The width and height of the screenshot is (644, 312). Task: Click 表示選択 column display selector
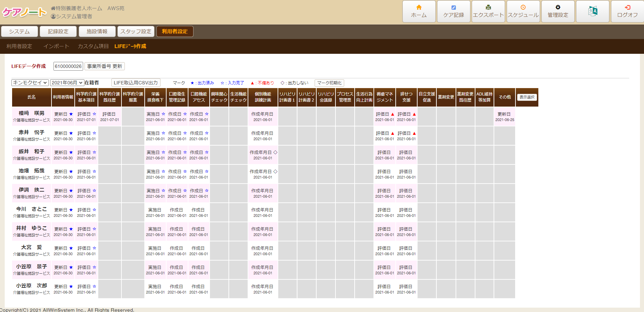527,97
